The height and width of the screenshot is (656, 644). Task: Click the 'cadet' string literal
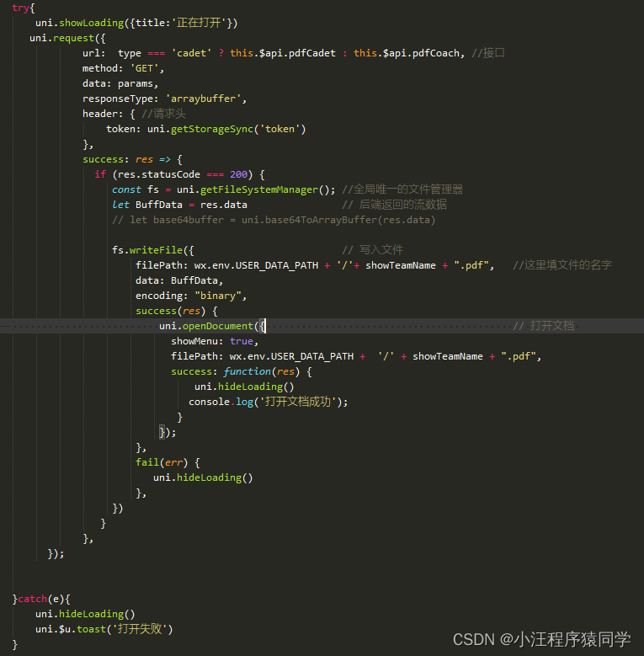point(192,53)
